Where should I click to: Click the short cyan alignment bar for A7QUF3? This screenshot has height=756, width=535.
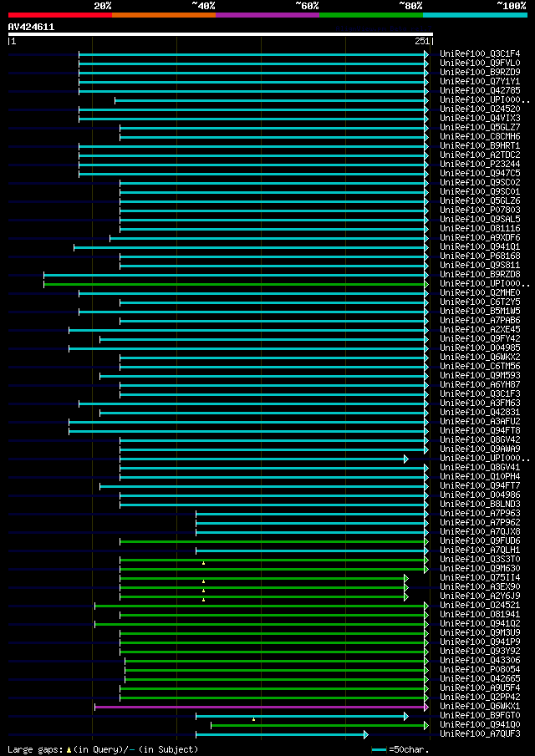pos(280,734)
